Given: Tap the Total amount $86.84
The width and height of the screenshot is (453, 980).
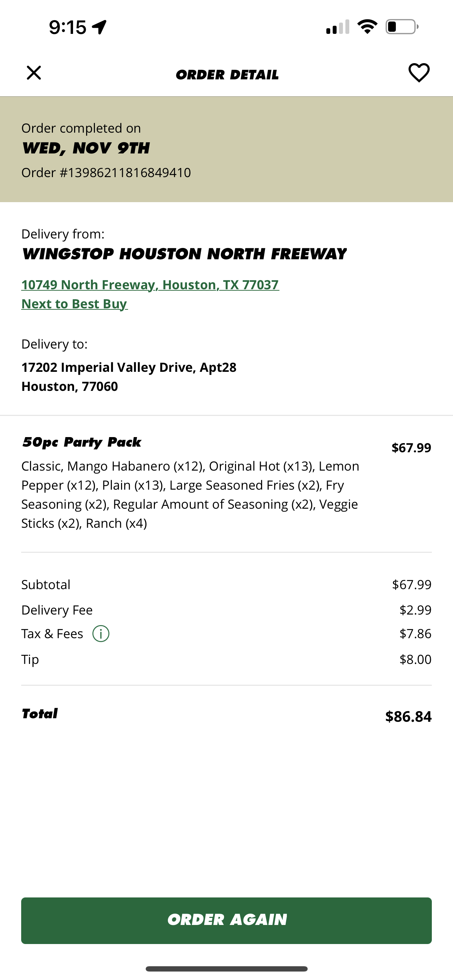Looking at the screenshot, I should click(408, 716).
